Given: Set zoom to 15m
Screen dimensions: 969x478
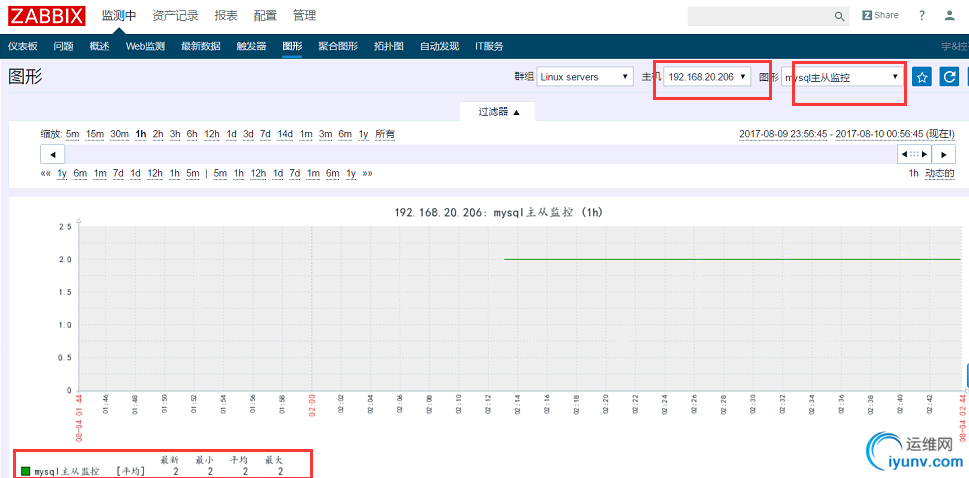Looking at the screenshot, I should (95, 134).
